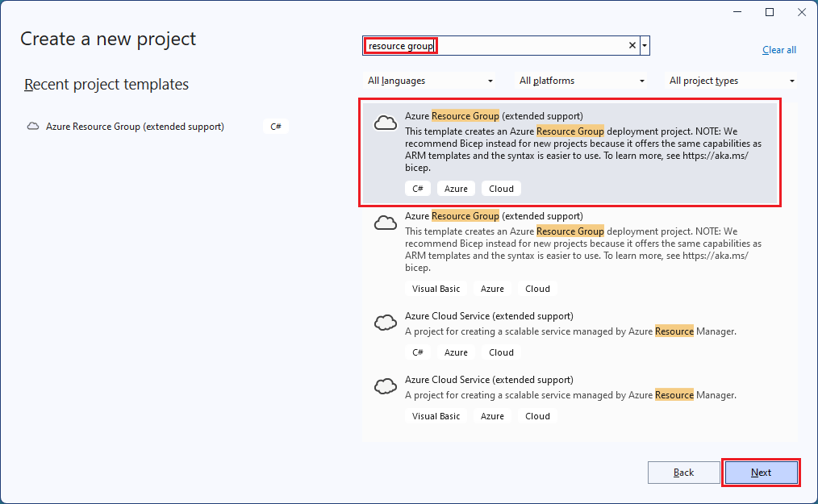818x504 pixels.
Task: Click the cloud icon for the last Azure Cloud Service entry
Action: [385, 385]
